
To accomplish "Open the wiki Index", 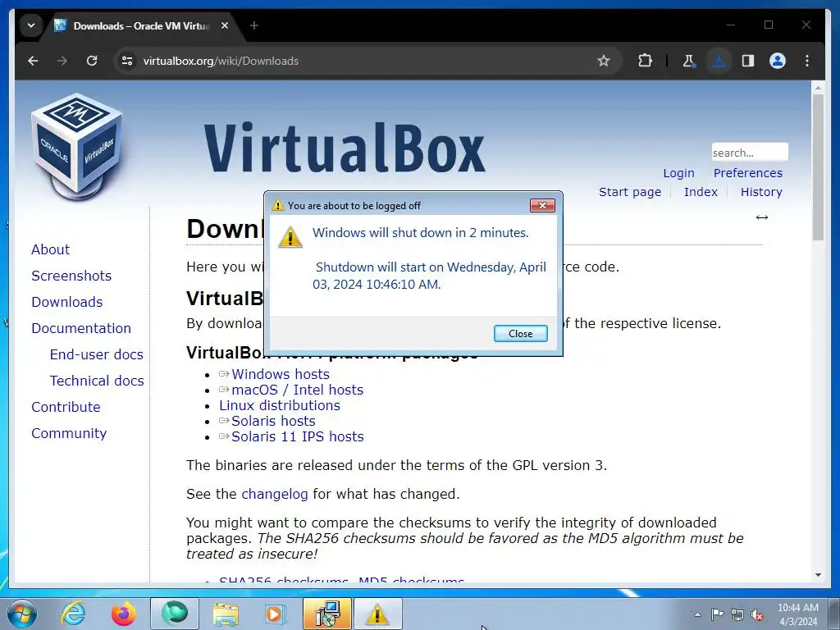I will [x=701, y=192].
